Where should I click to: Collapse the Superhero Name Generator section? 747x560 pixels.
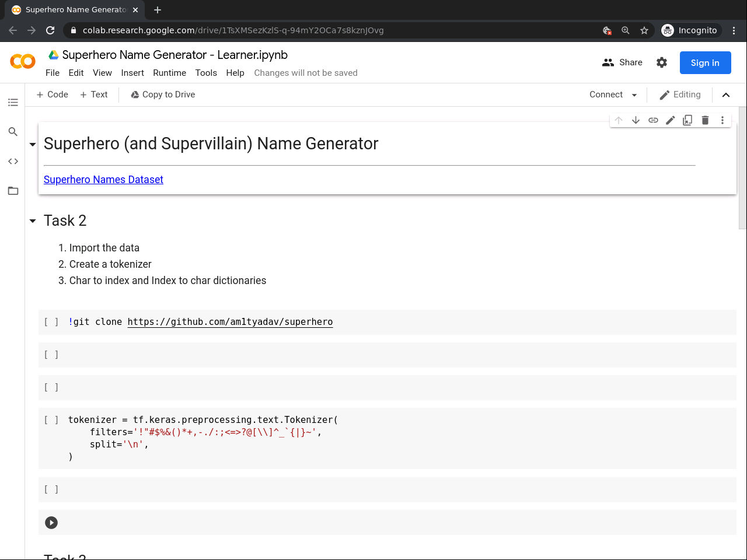point(33,144)
